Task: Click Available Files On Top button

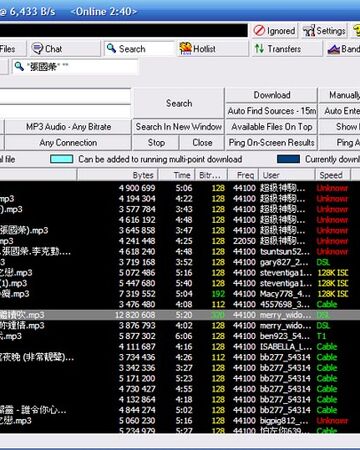Action: click(x=272, y=127)
